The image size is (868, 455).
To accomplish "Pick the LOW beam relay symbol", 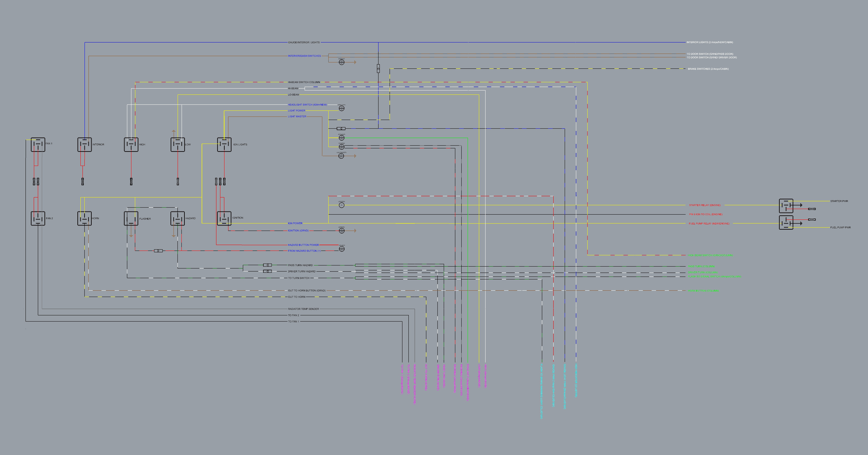I will click(178, 144).
